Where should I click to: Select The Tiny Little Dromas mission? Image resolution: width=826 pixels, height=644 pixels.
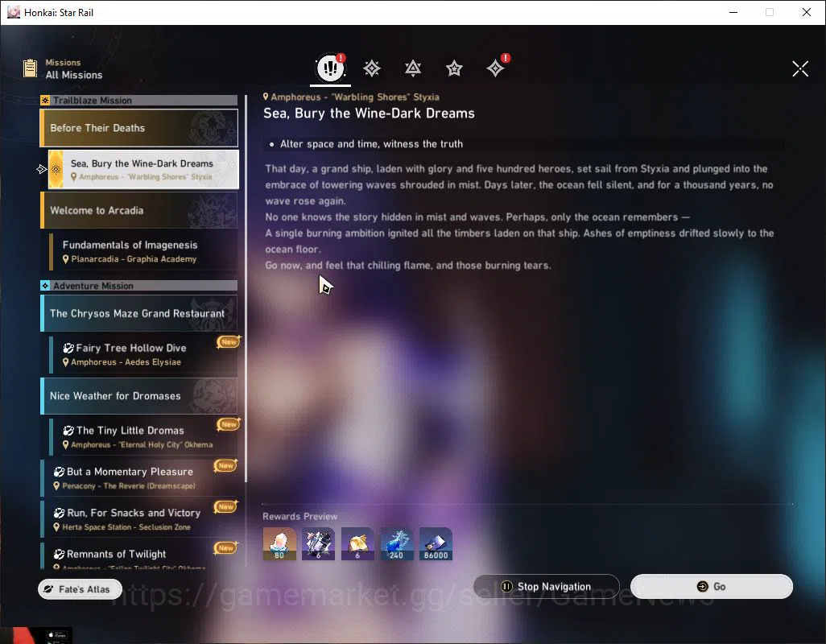click(143, 437)
